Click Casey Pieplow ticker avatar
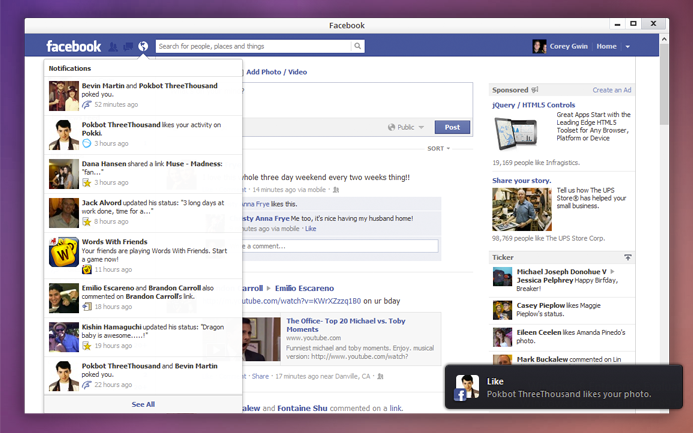 coord(503,310)
